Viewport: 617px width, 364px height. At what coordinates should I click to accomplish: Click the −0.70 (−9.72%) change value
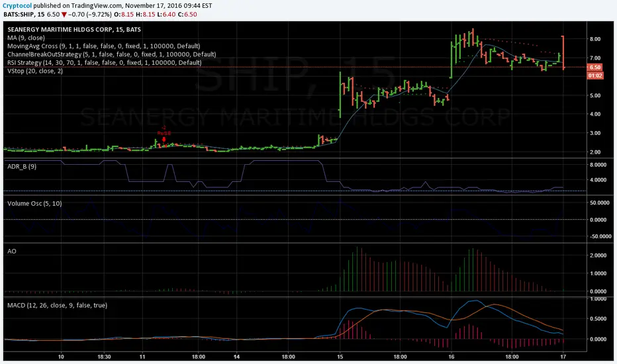click(90, 15)
